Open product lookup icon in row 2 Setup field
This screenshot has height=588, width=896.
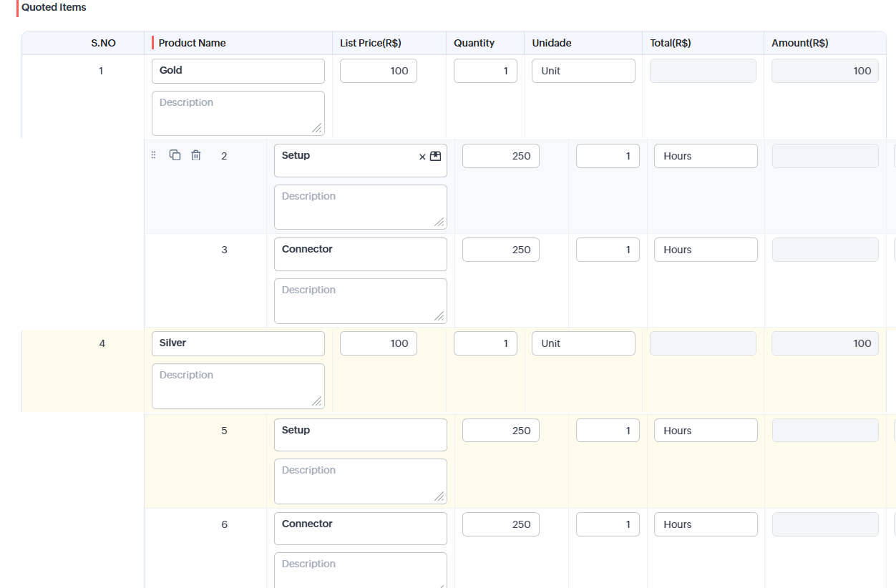pyautogui.click(x=435, y=156)
